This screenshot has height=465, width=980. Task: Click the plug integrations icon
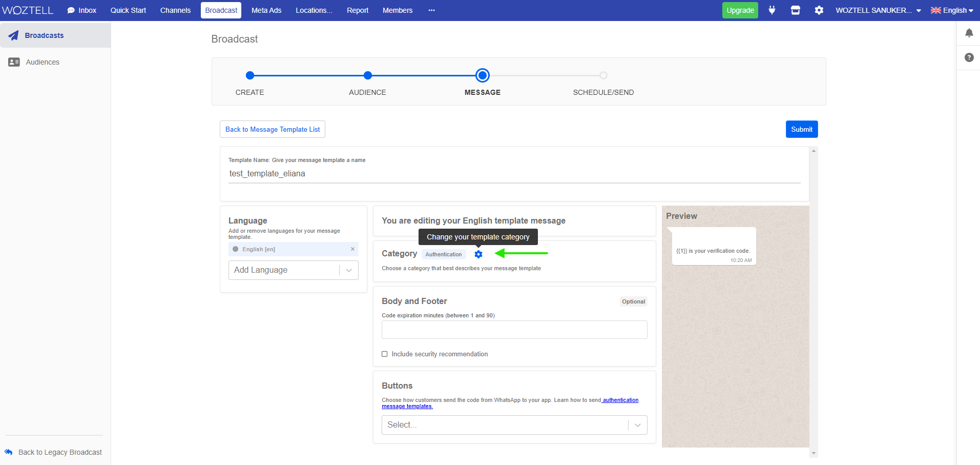click(772, 10)
